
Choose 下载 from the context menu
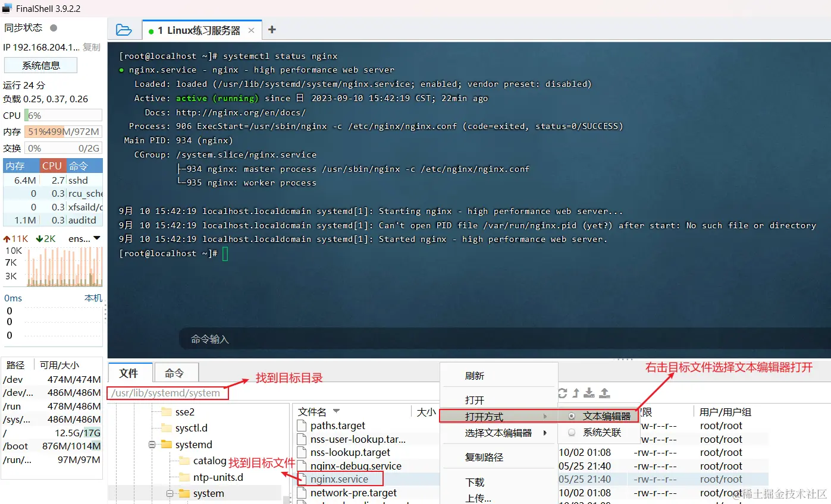click(475, 482)
